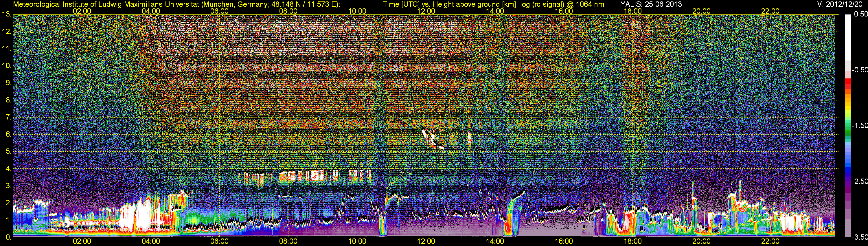Click the 16:00 label on the top time axis
868x246 pixels.
(x=564, y=11)
